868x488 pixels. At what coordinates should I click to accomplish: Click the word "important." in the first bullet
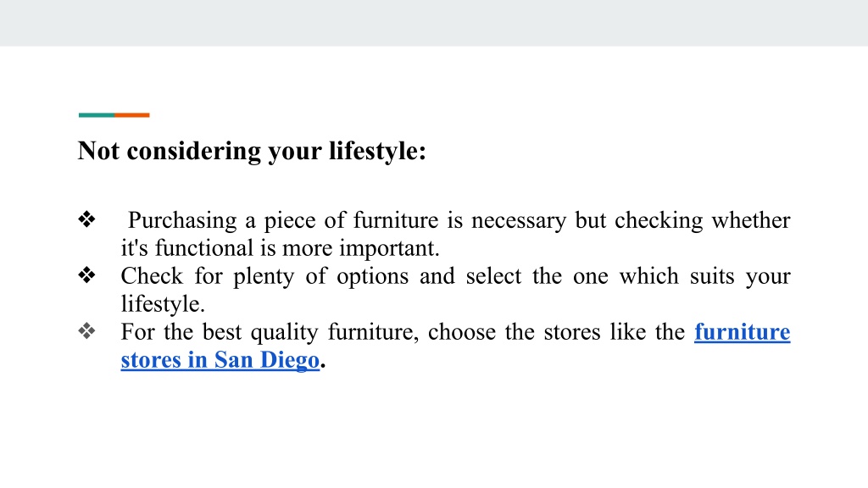click(x=389, y=249)
